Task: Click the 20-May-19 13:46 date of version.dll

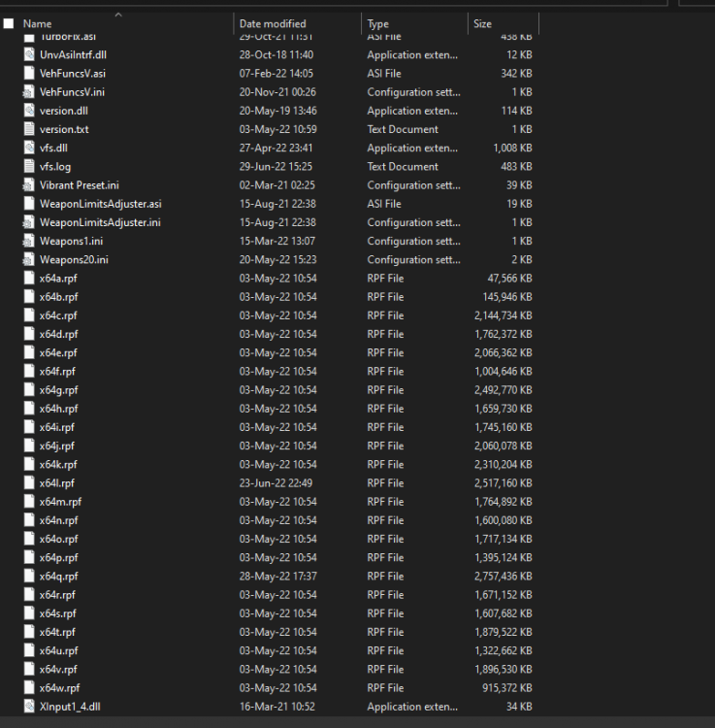Action: (277, 111)
